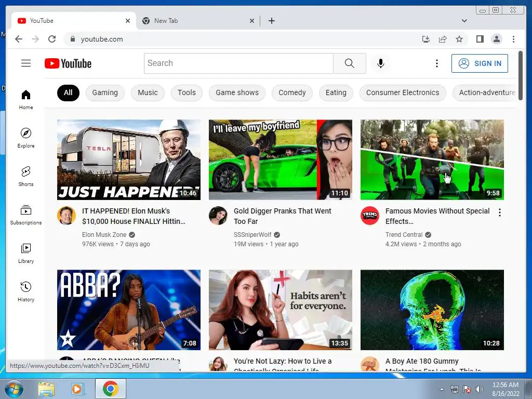Show hidden tray icons arrow

click(442, 389)
